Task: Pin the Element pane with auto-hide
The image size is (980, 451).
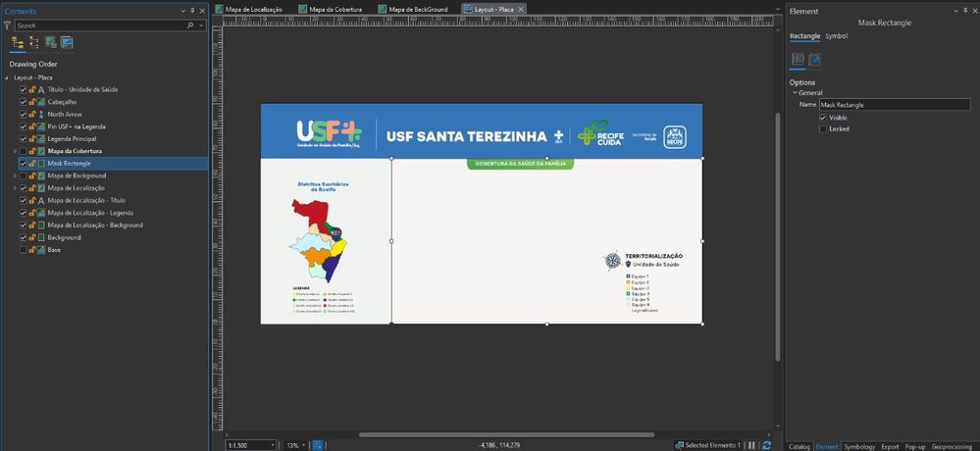Action: click(965, 11)
